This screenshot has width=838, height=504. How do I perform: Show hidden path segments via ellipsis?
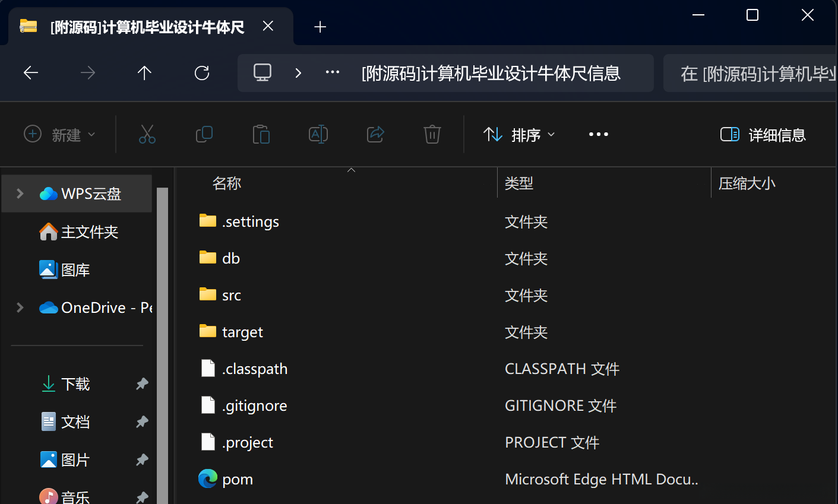(333, 72)
